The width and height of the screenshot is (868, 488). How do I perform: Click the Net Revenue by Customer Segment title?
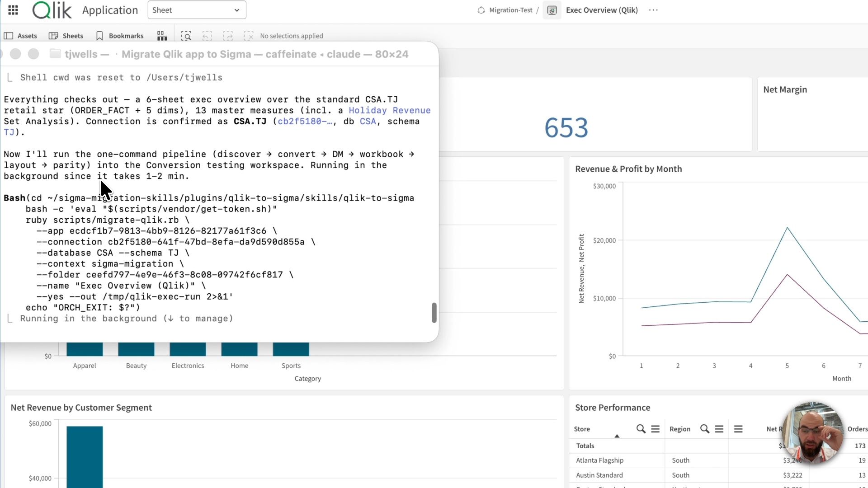(81, 408)
